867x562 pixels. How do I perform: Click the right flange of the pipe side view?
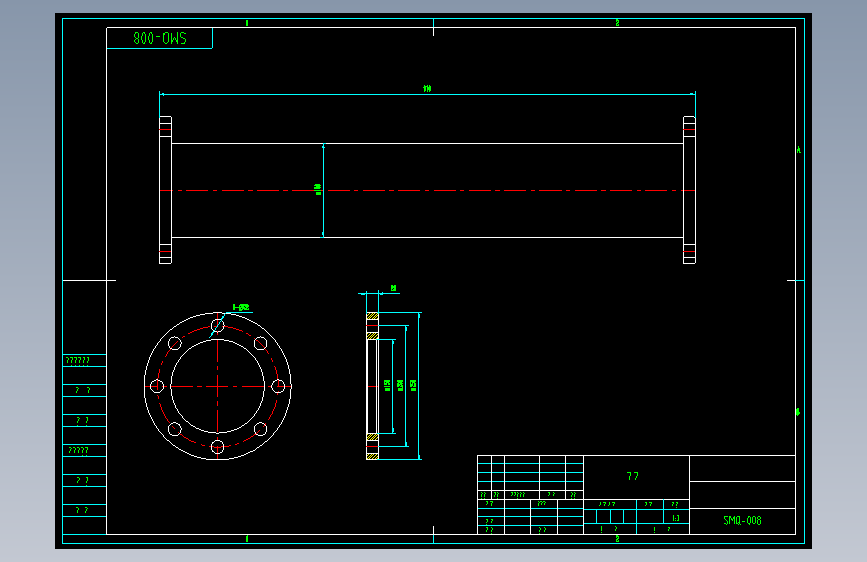pos(690,190)
